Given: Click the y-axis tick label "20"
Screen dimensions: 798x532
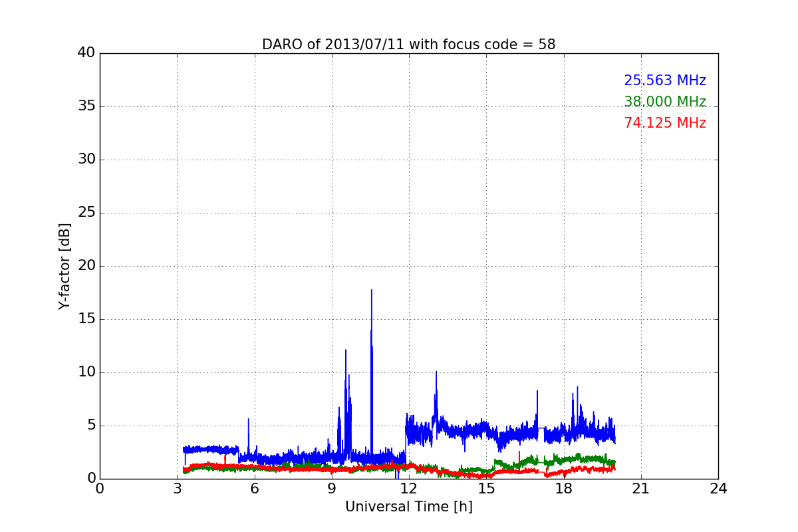Looking at the screenshot, I should (x=86, y=266).
